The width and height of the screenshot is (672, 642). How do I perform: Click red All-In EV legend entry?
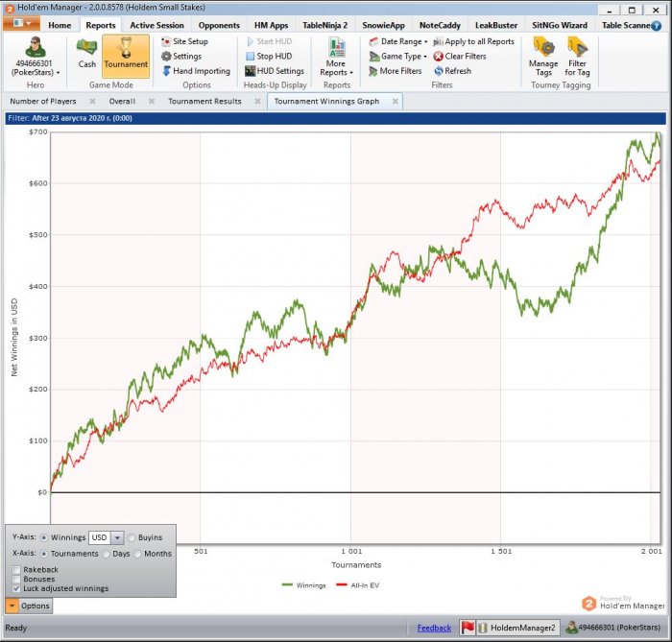tap(358, 585)
